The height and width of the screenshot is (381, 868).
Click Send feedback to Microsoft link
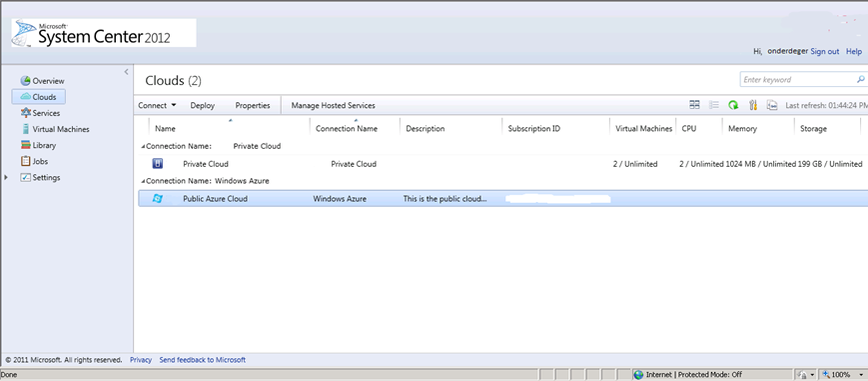pos(203,360)
